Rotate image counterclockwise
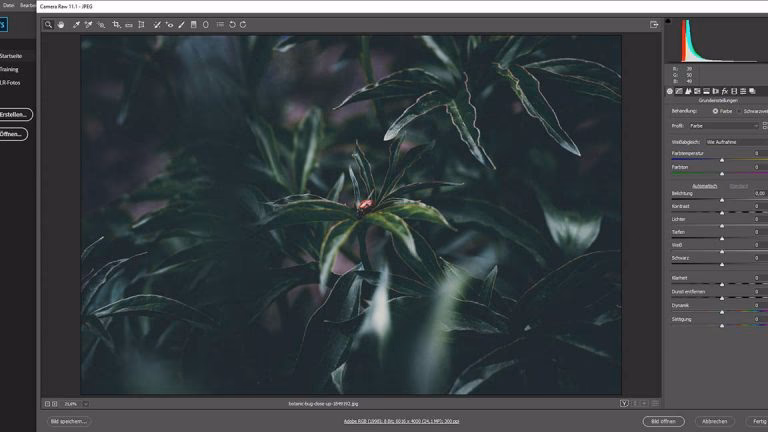 click(232, 24)
